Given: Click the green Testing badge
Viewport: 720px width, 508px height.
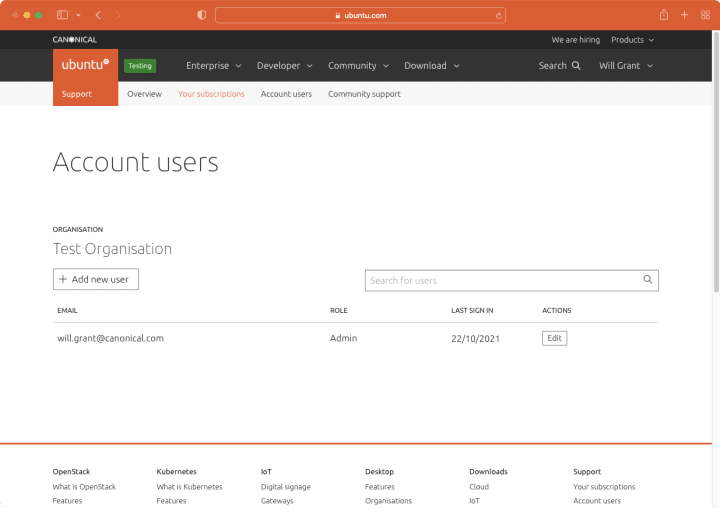Looking at the screenshot, I should point(140,66).
